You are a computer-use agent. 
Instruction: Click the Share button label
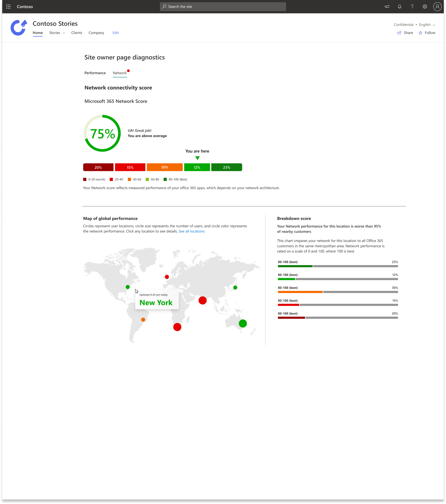click(408, 33)
